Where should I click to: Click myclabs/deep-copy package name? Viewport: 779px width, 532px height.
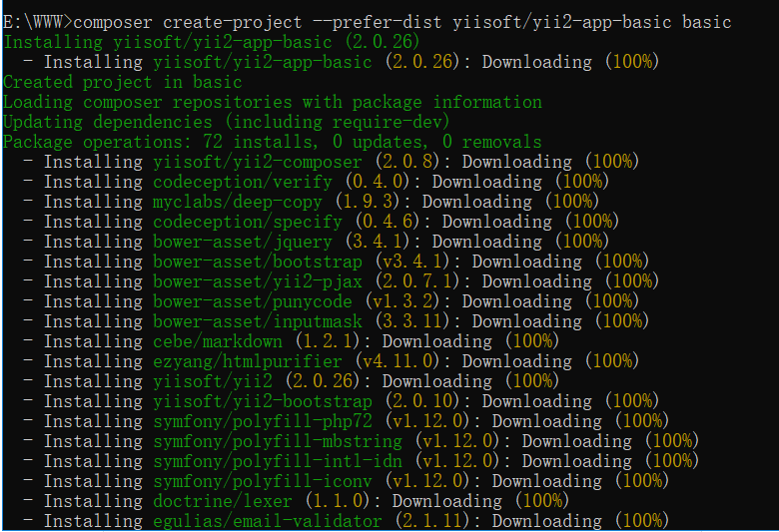click(x=238, y=202)
